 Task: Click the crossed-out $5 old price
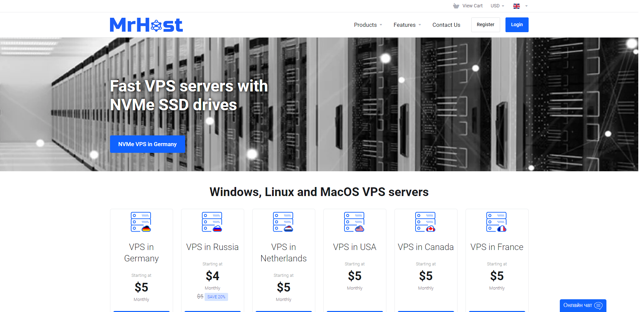200,297
